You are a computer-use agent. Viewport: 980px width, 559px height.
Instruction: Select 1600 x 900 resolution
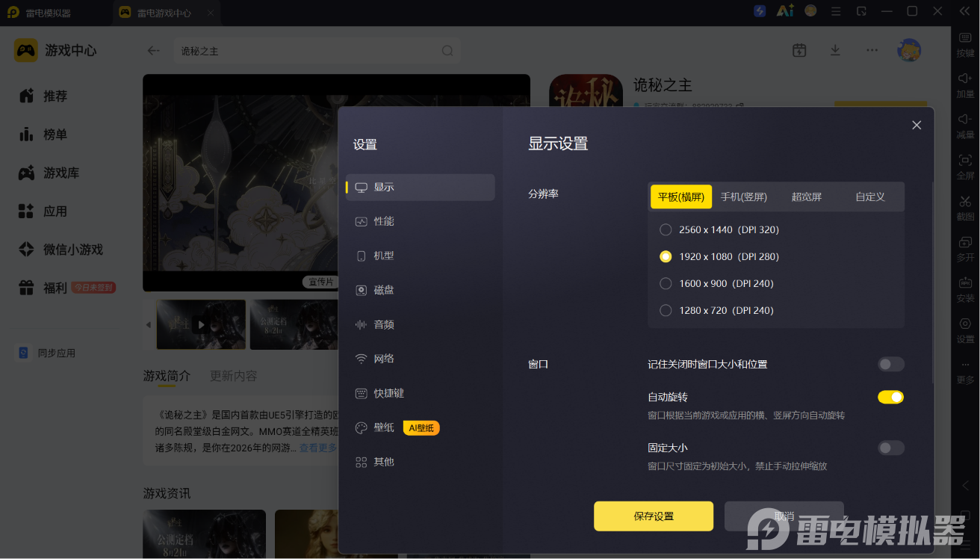point(716,283)
